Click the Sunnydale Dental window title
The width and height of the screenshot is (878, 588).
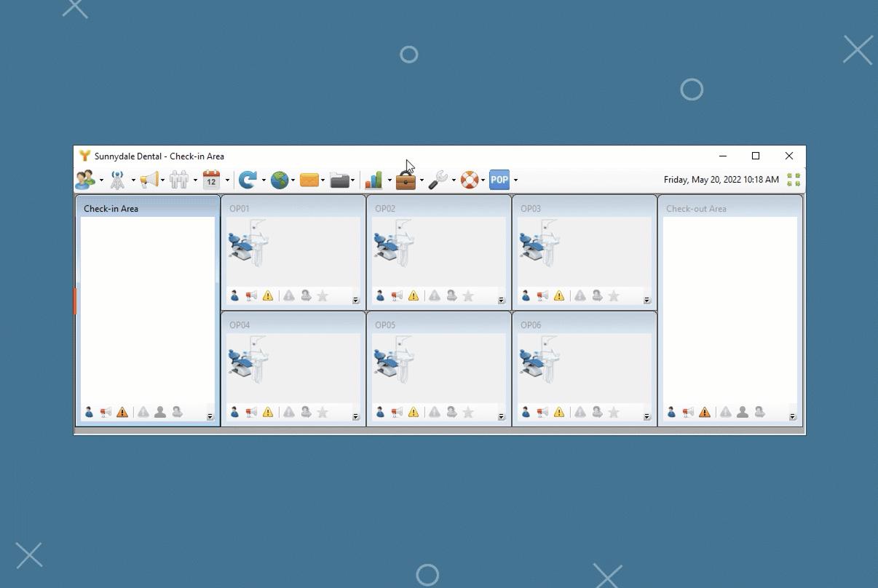[159, 156]
